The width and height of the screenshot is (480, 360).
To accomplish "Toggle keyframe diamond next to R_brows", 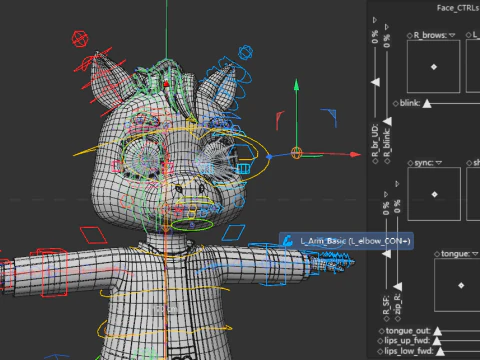I will tap(410, 35).
